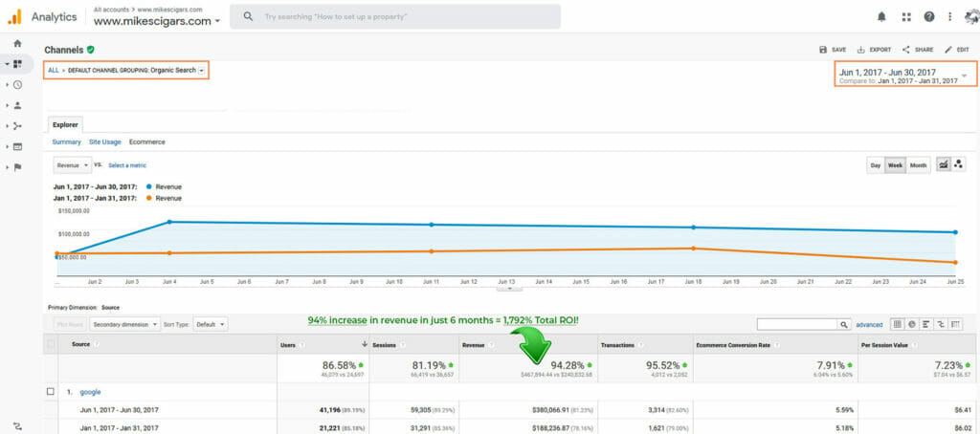This screenshot has height=434, width=980.
Task: Select the motion chart type icon
Action: click(x=957, y=164)
